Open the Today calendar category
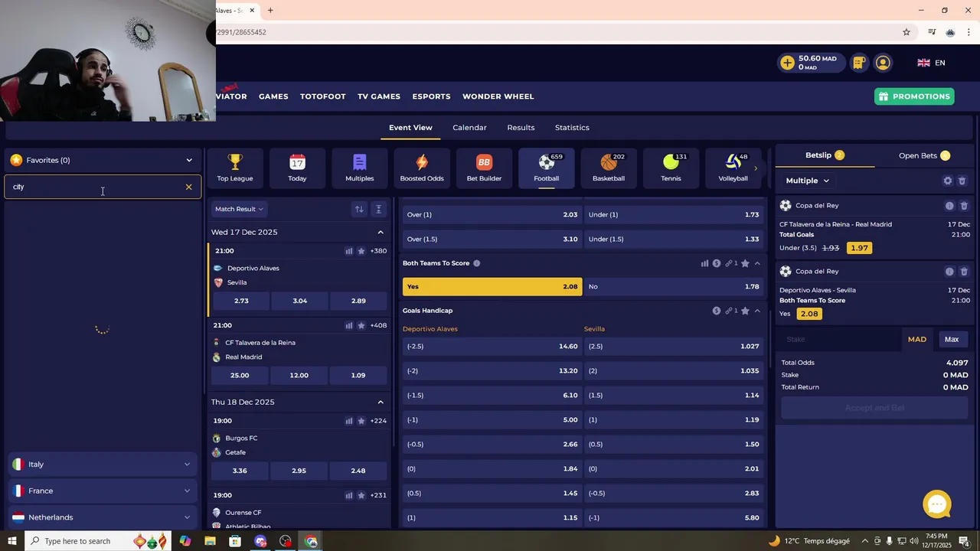Screen dimensions: 980x551 [297, 168]
